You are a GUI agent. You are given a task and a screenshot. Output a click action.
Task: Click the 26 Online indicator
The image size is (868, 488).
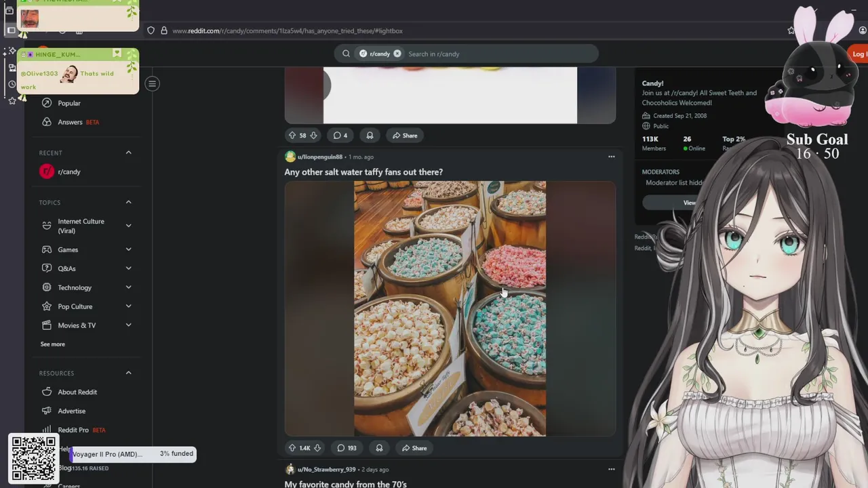(x=694, y=143)
